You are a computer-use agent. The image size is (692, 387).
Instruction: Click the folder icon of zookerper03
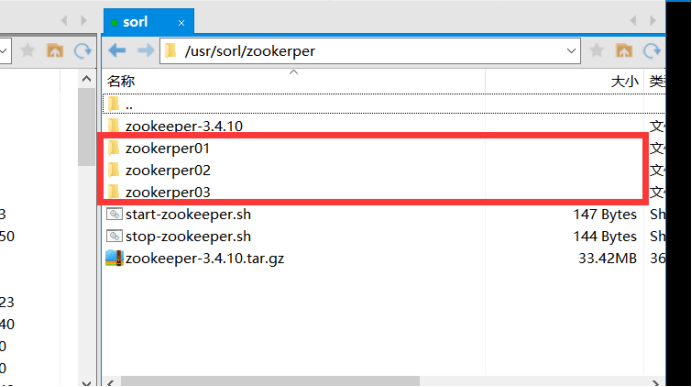pyautogui.click(x=114, y=192)
